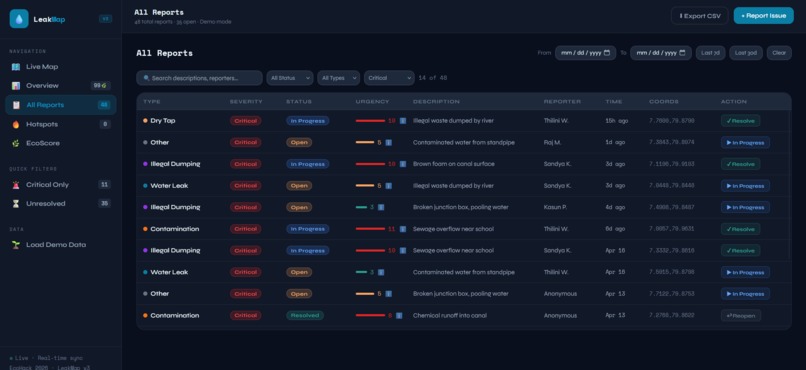Open calendar picker in From date field
Screen dimensions: 806x370
(x=607, y=53)
